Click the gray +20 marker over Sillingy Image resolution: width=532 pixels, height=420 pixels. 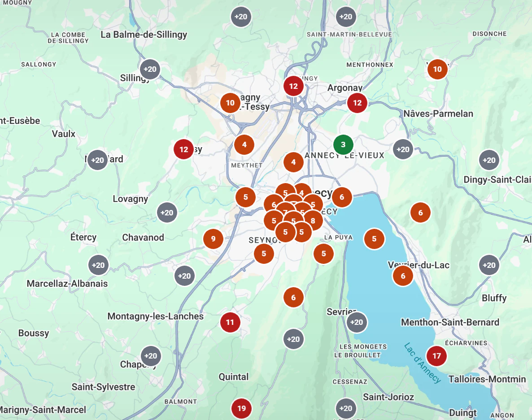(150, 69)
